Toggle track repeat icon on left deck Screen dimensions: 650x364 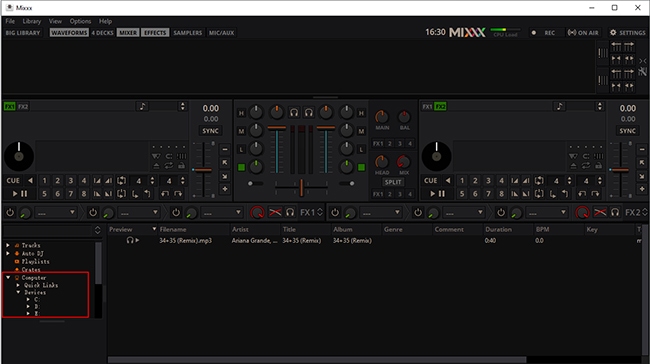pos(169,165)
